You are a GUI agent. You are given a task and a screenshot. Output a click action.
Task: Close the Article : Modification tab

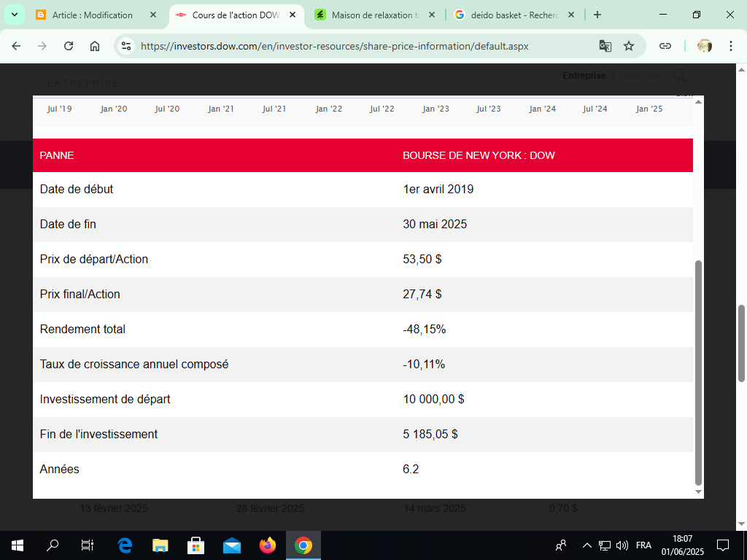coord(153,15)
